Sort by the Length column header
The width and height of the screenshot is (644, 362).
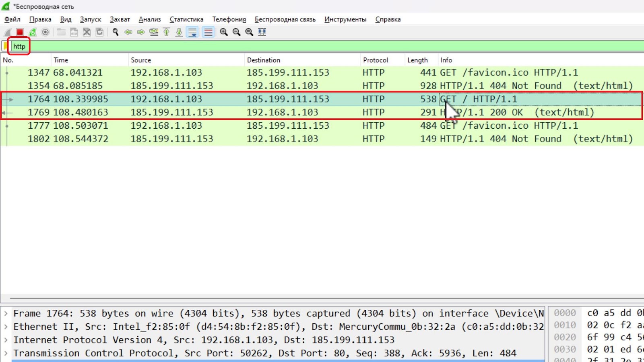[x=421, y=60]
